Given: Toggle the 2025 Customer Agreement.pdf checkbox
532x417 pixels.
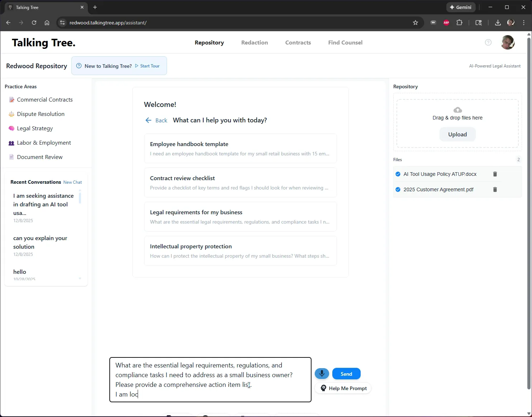Looking at the screenshot, I should click(398, 189).
